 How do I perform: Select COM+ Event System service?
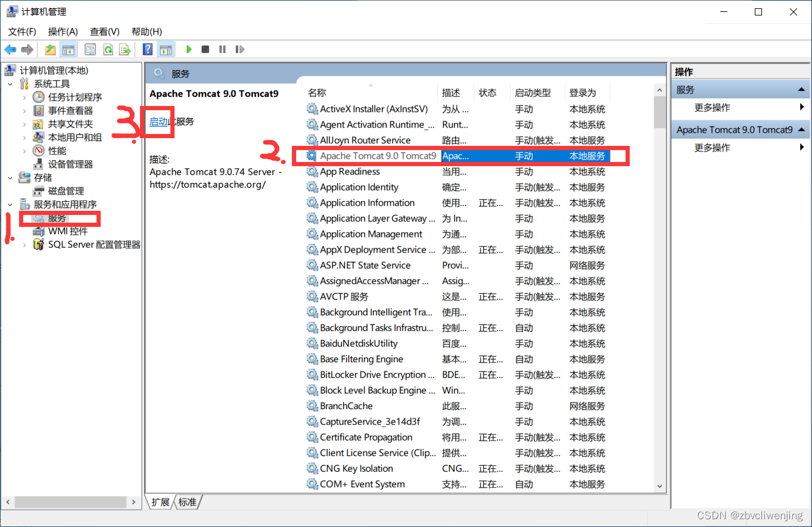[x=457, y=484]
